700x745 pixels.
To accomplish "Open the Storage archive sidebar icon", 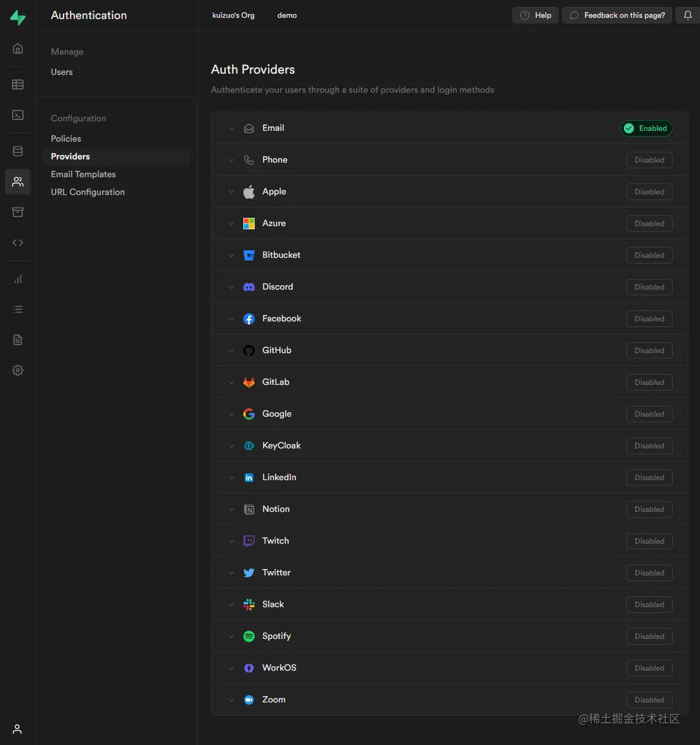I will pyautogui.click(x=18, y=212).
